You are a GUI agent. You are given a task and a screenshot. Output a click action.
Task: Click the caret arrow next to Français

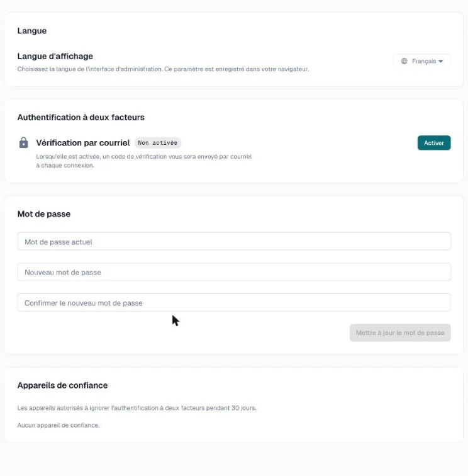pyautogui.click(x=441, y=61)
